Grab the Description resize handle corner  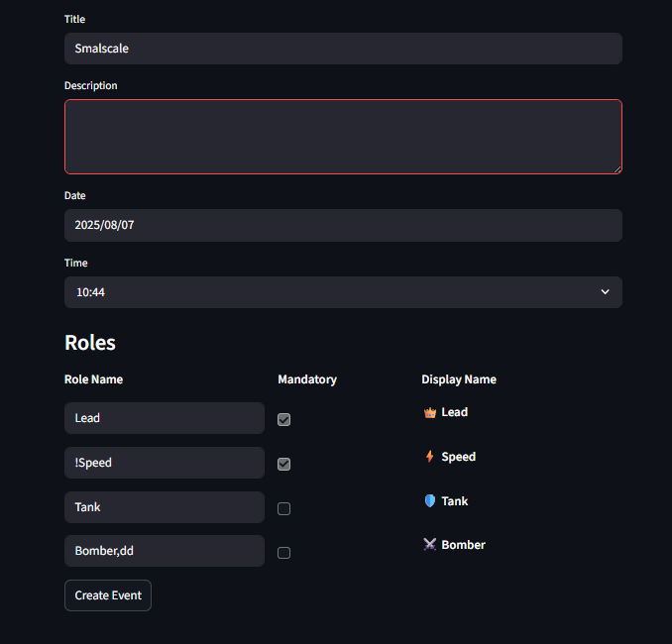(x=617, y=169)
